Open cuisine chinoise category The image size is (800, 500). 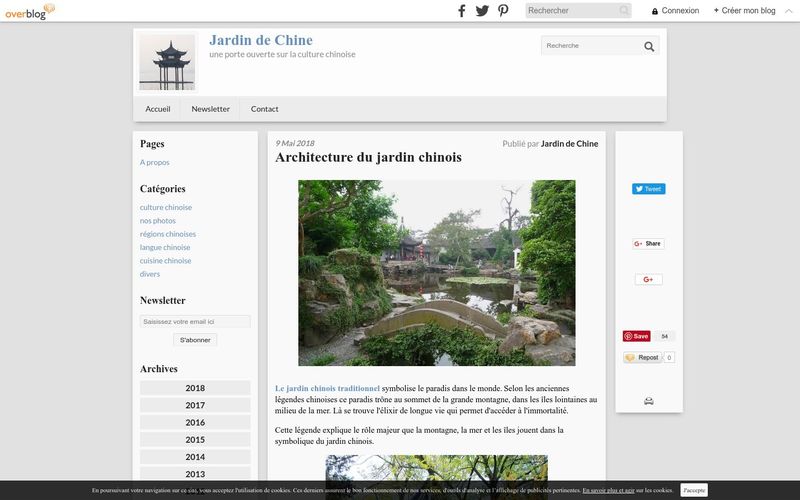click(165, 260)
